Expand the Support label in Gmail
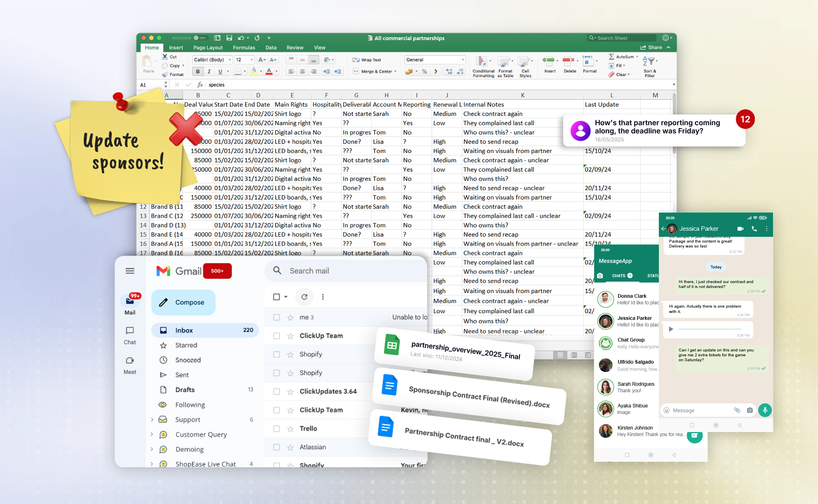This screenshot has width=818, height=504. click(152, 420)
